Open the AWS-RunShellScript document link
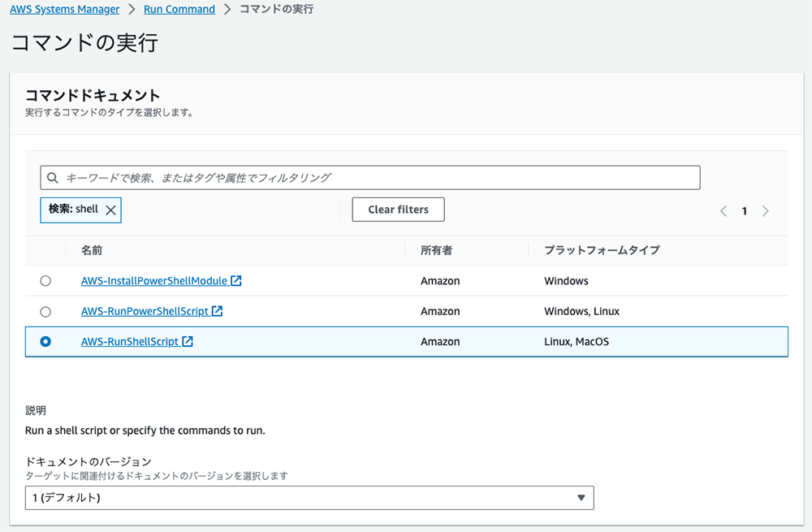 click(x=130, y=341)
